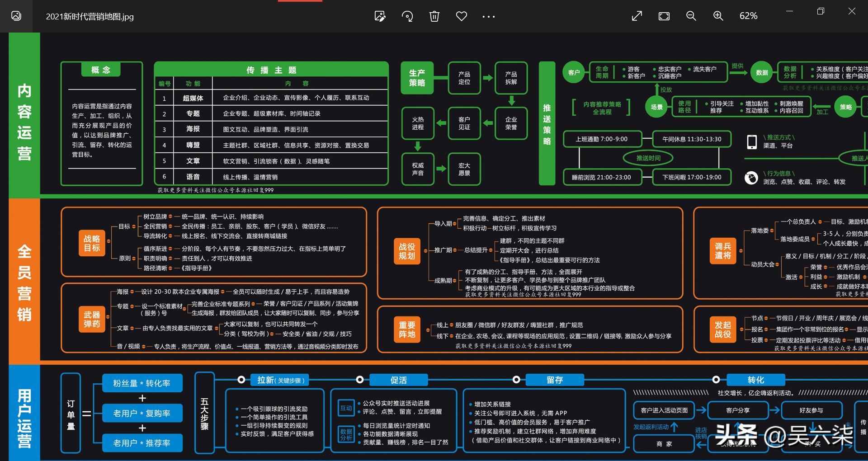
Task: Click the phone icon beside 推送方式
Action: click(x=751, y=141)
